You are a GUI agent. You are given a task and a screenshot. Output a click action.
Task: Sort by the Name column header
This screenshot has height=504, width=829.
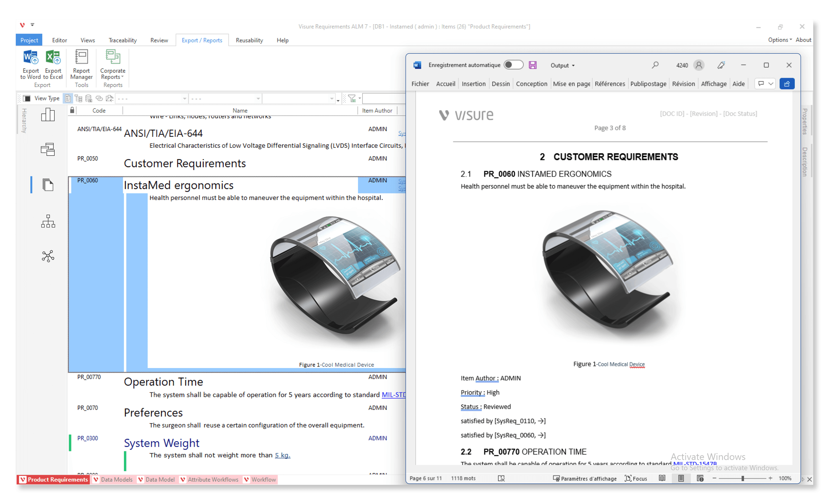click(x=240, y=110)
